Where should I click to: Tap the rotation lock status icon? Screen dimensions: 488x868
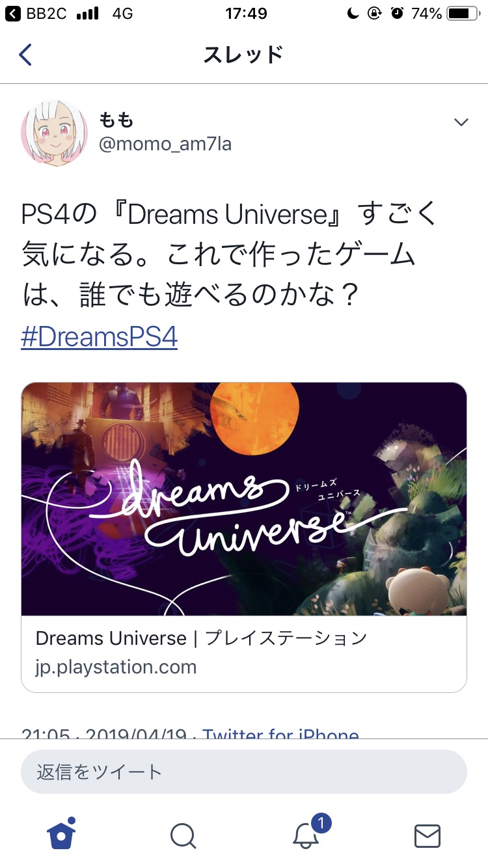[374, 14]
